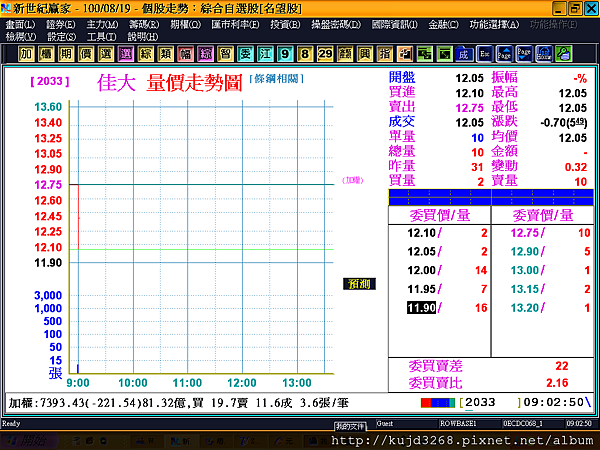Open the 功能選擇(A) menu
Viewport: 600px width, 450px height.
[x=494, y=24]
